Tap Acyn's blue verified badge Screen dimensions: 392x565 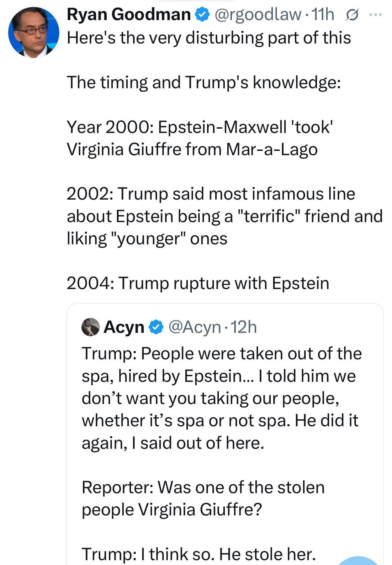156,327
